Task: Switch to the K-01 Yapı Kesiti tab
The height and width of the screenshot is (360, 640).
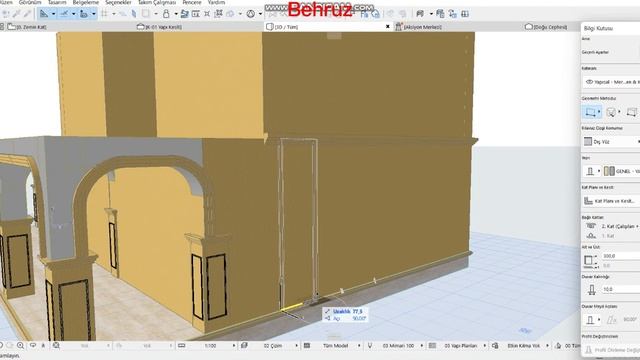Action: 159,27
